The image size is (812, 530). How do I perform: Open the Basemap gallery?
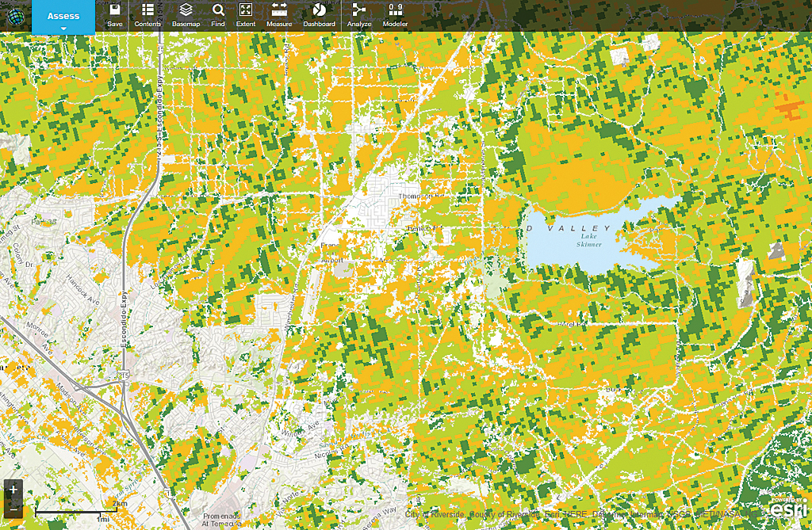(186, 15)
